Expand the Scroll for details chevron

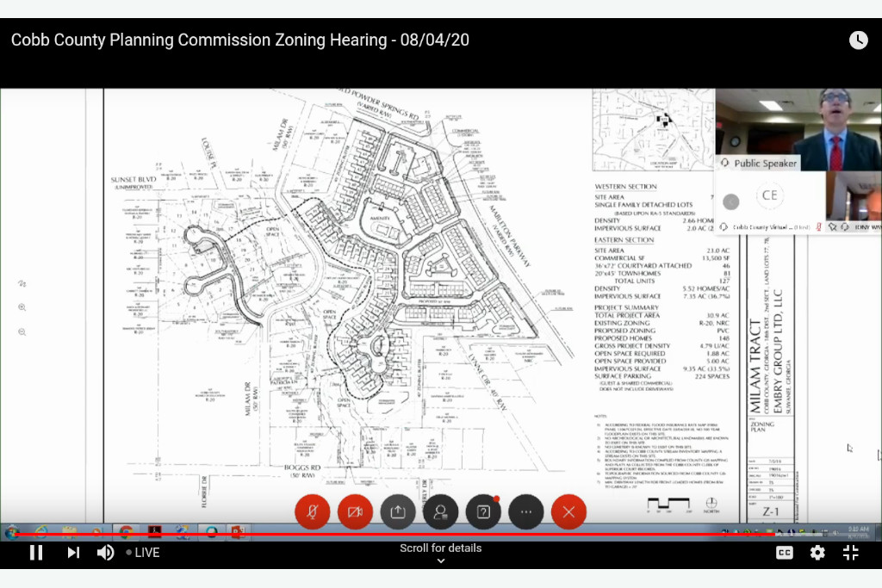pos(440,560)
